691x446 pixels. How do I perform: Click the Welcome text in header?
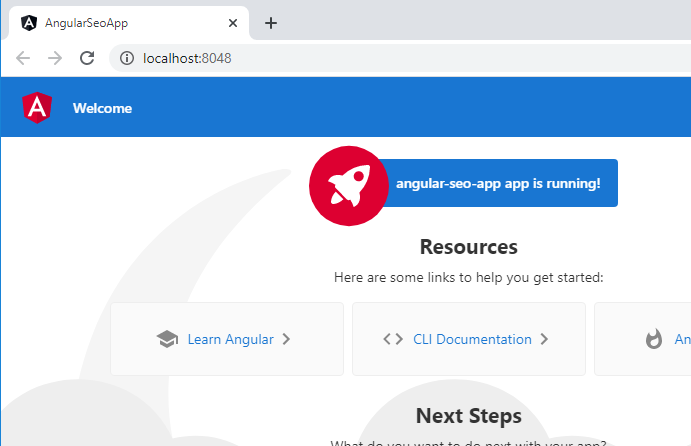tap(102, 108)
